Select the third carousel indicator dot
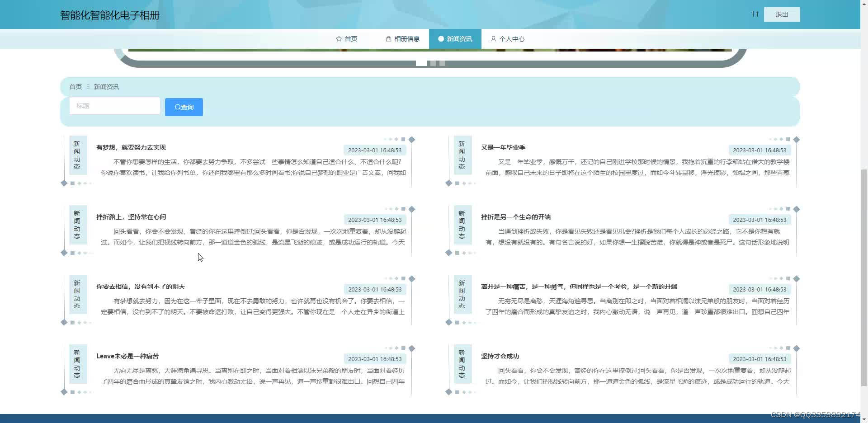This screenshot has height=423, width=868. [x=442, y=63]
